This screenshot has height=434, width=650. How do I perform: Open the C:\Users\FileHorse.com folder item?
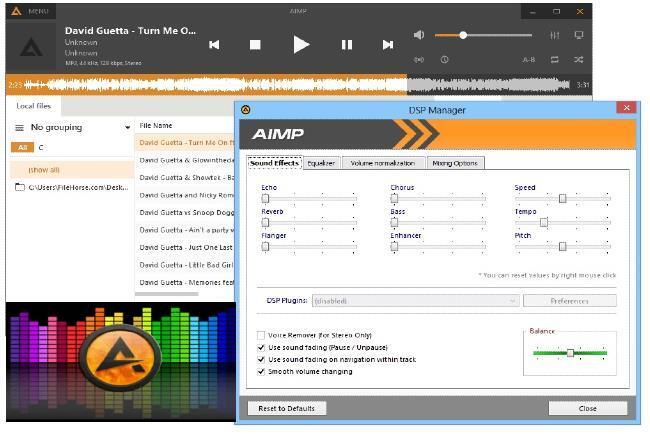pyautogui.click(x=71, y=187)
